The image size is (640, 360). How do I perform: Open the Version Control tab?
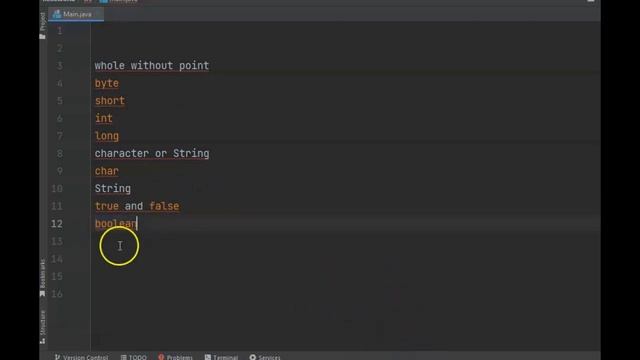82,357
